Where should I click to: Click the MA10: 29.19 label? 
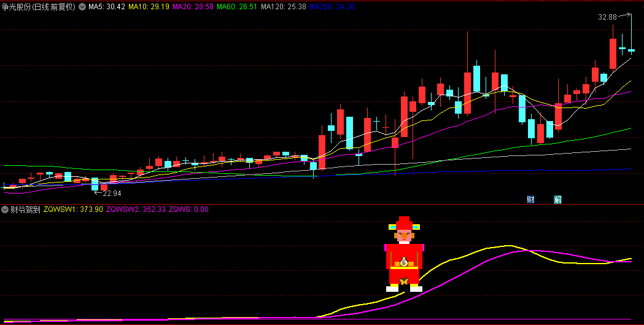(x=149, y=7)
